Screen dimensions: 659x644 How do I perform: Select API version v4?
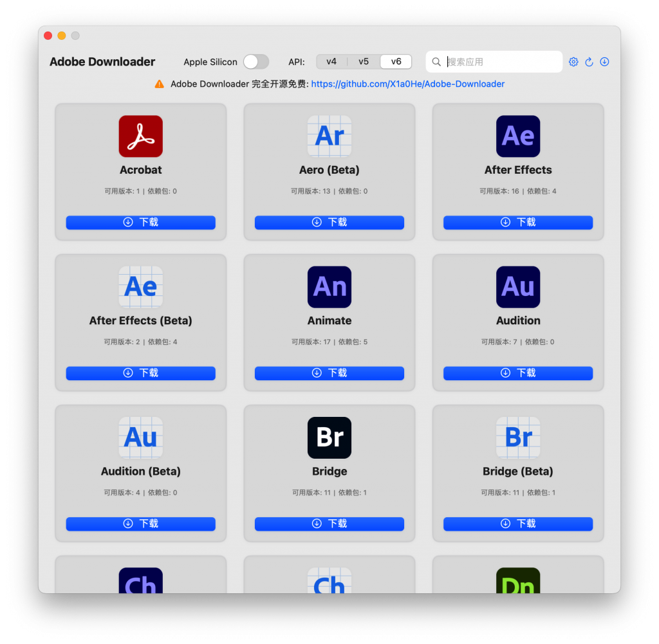point(331,62)
